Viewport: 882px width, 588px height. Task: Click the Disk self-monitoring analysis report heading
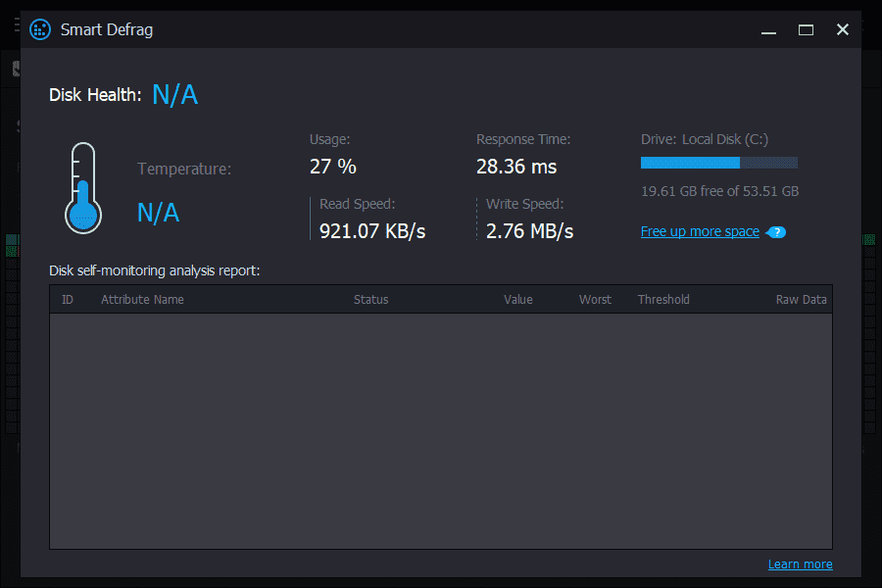(x=154, y=270)
